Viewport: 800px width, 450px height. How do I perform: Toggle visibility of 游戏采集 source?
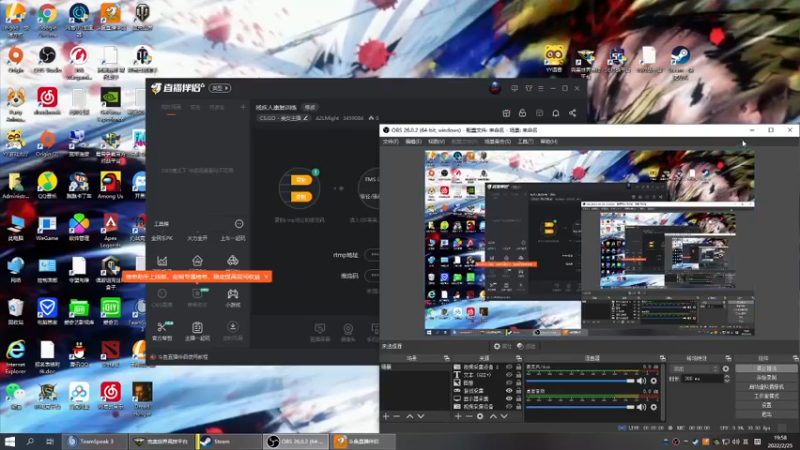pos(509,390)
